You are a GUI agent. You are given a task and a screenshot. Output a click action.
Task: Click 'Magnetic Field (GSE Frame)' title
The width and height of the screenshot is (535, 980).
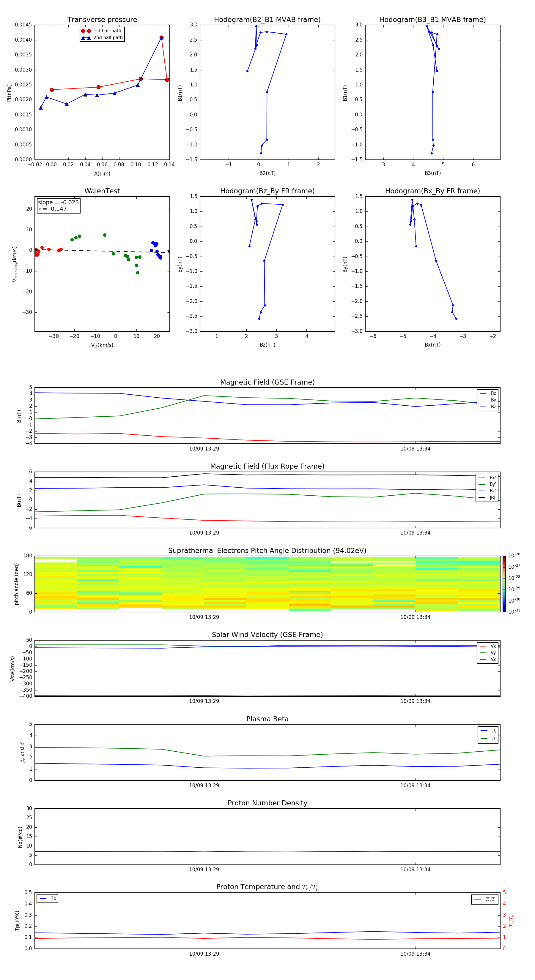267,382
